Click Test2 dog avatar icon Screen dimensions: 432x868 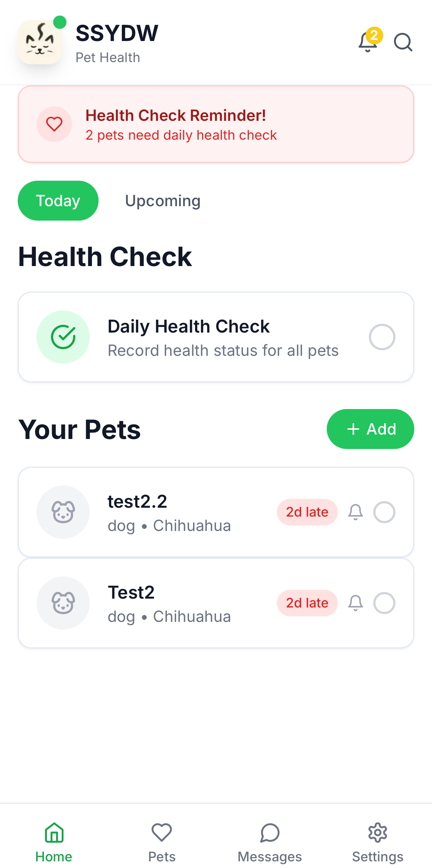(x=63, y=603)
